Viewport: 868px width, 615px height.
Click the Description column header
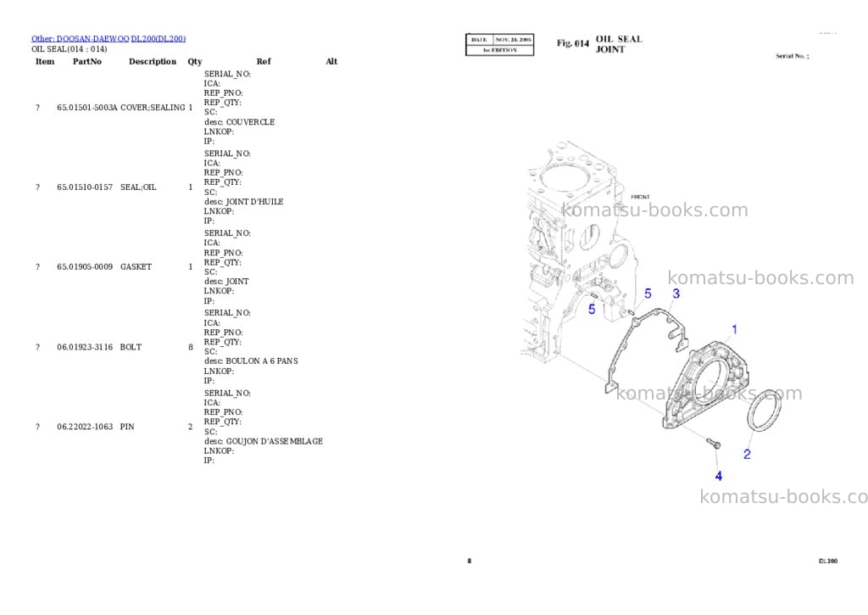[153, 61]
